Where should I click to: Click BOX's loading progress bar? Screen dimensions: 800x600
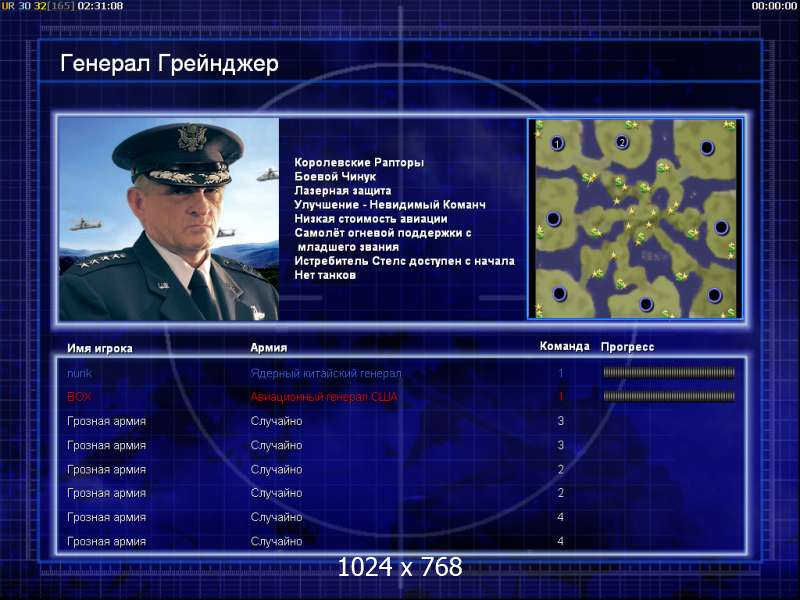click(x=669, y=396)
